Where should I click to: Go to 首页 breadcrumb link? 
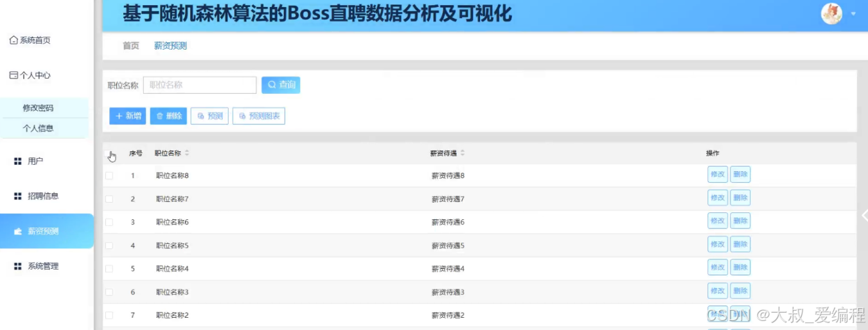[131, 46]
